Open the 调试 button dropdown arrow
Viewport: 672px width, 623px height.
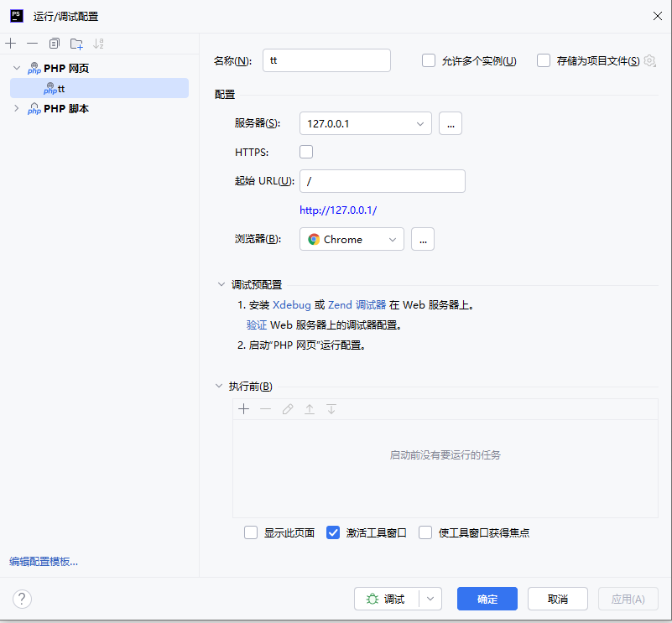point(430,599)
